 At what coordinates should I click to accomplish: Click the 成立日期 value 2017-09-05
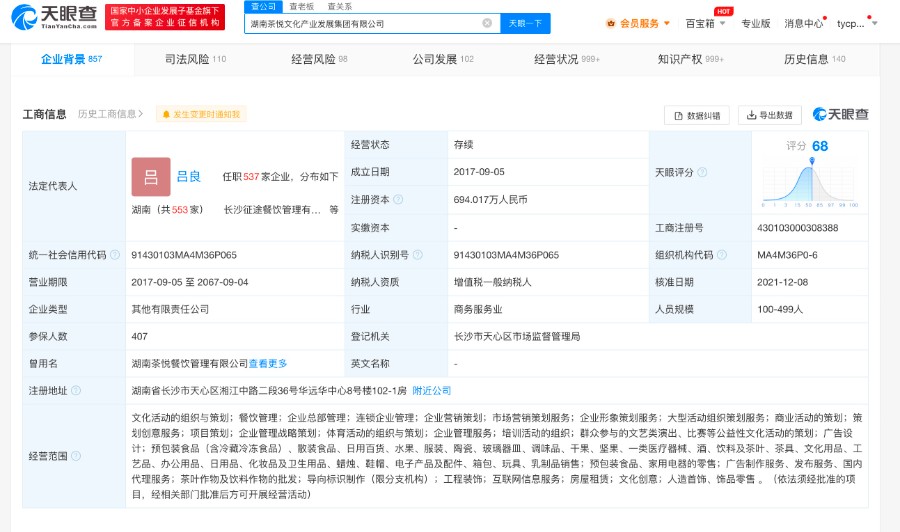tap(479, 172)
